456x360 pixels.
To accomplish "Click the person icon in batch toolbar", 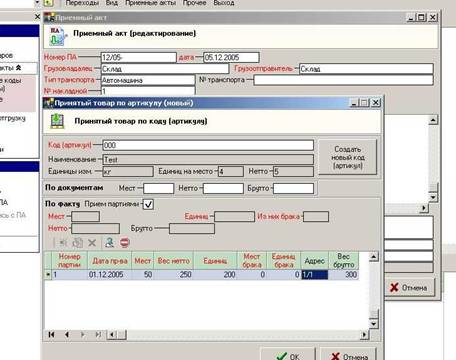I will 109,242.
